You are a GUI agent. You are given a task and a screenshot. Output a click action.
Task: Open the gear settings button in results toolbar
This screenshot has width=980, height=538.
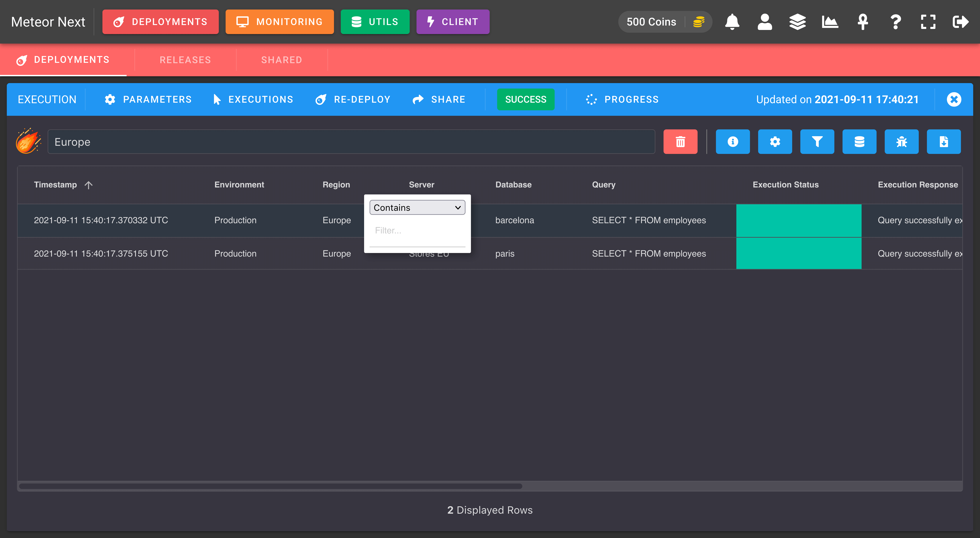[x=775, y=142]
